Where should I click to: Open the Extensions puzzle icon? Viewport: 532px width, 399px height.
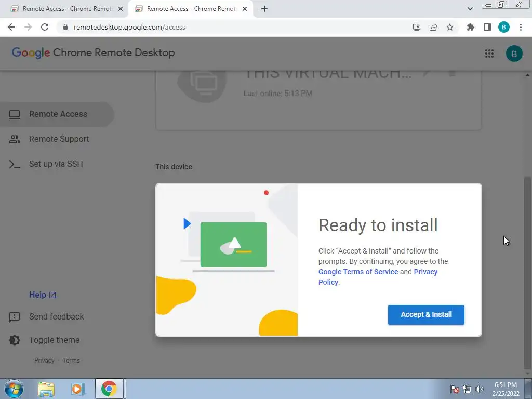[471, 27]
